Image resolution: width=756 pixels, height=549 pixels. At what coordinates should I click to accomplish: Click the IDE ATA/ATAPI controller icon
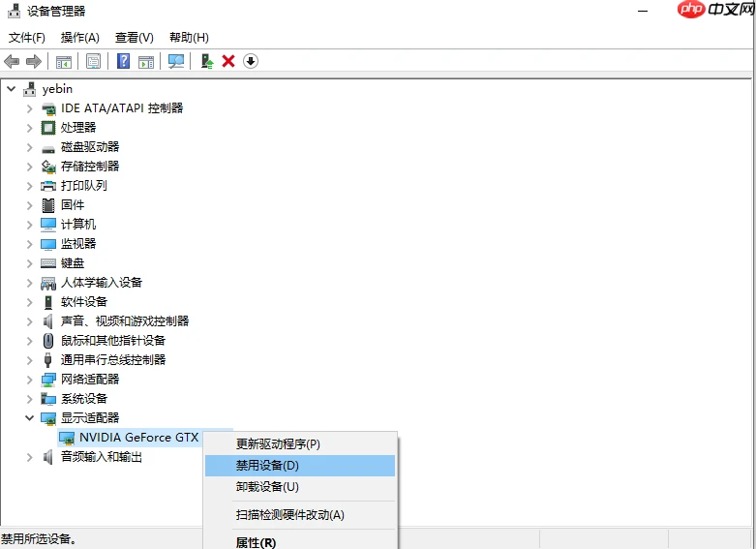[48, 108]
